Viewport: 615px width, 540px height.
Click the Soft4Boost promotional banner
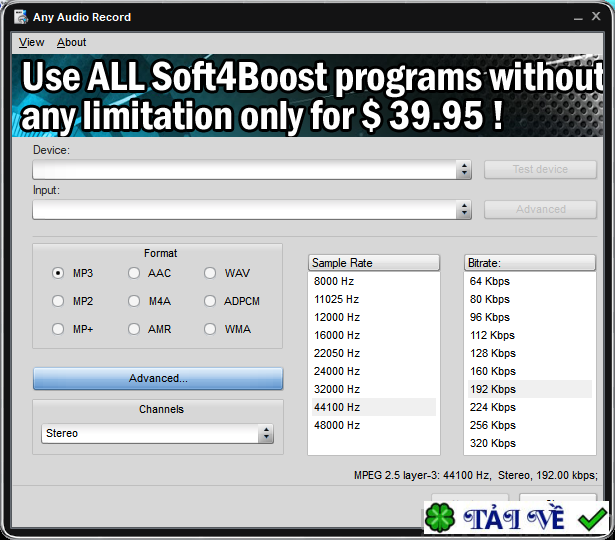click(308, 95)
